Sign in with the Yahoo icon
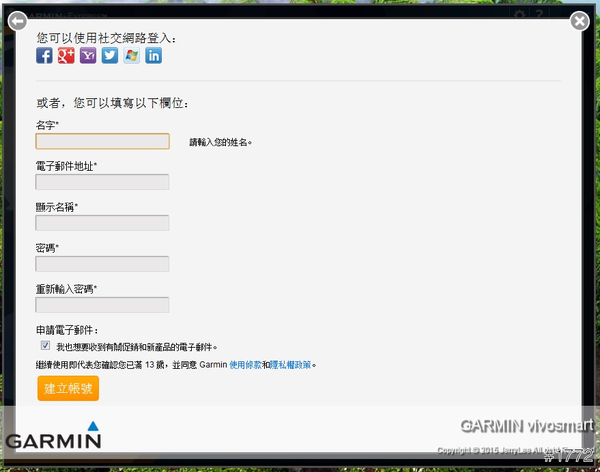 pos(88,56)
